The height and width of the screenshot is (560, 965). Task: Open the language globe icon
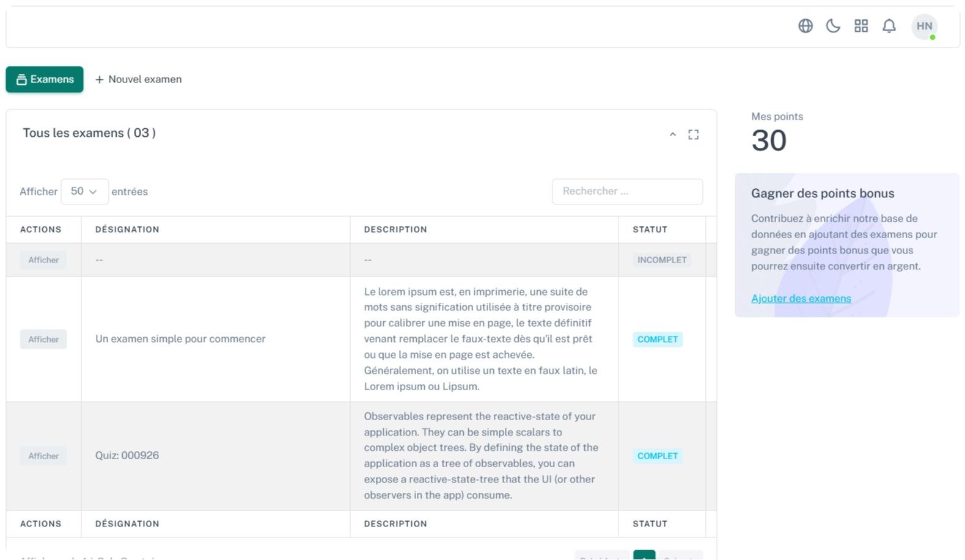point(805,26)
